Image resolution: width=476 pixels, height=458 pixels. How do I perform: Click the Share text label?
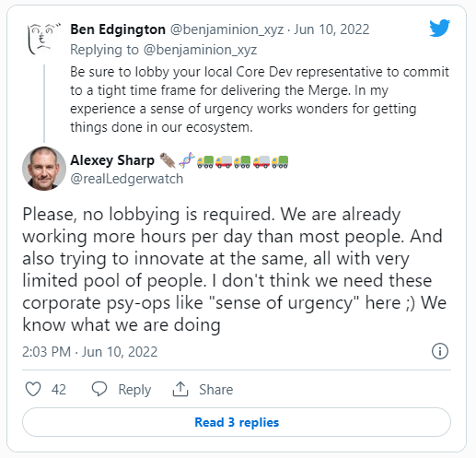click(x=216, y=390)
